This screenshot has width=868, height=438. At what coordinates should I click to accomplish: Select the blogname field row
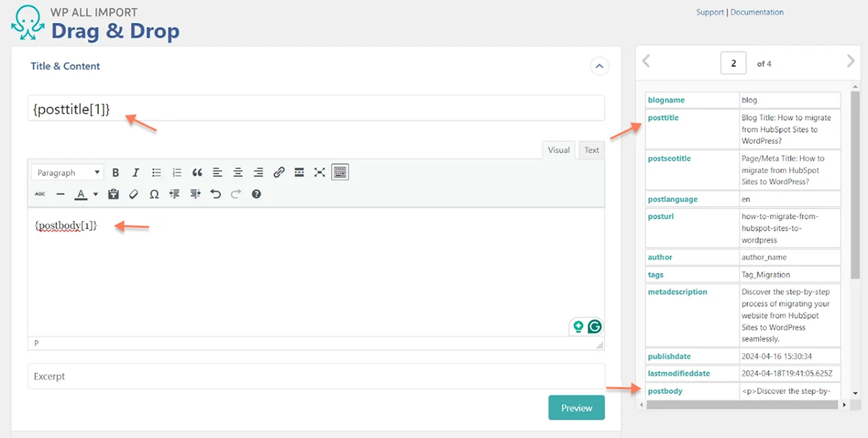coord(743,100)
